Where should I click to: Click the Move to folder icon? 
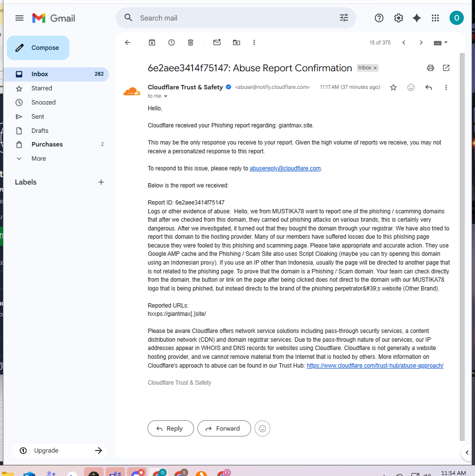(237, 42)
